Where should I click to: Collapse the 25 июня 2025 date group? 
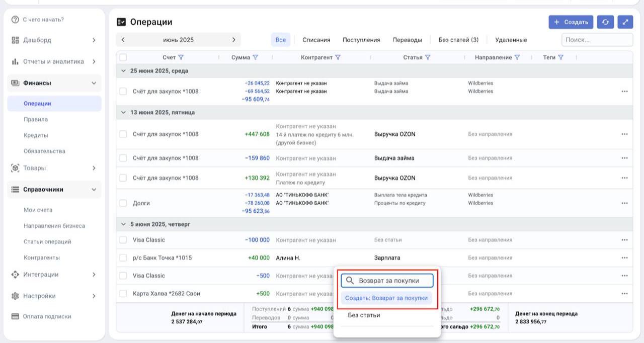point(124,71)
